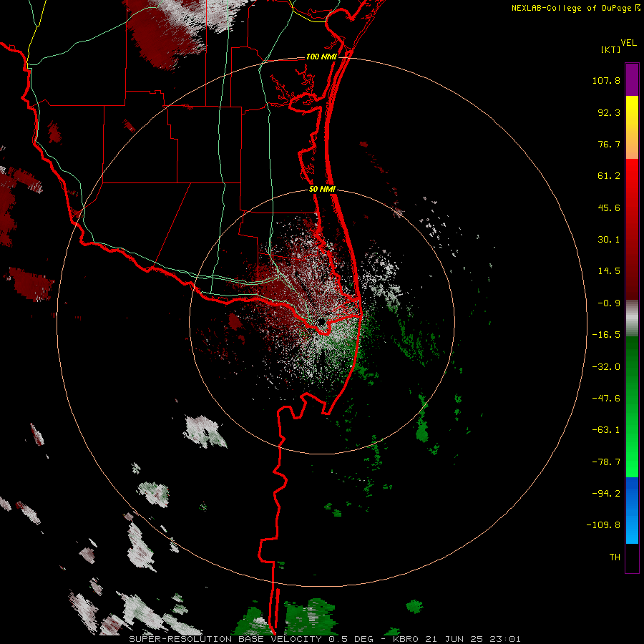Click the black TH segment of color bar
The height and width of the screenshot is (644, 644).
[x=632, y=557]
